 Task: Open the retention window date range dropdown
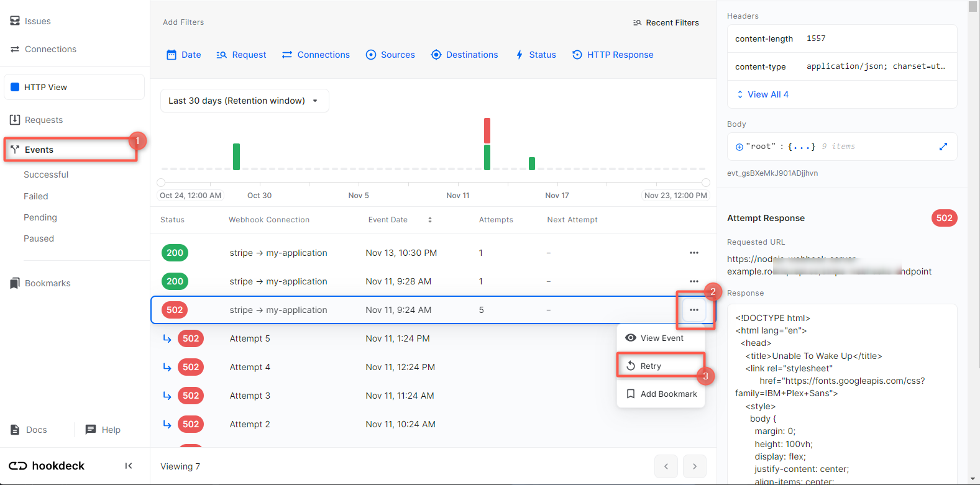[x=245, y=101]
